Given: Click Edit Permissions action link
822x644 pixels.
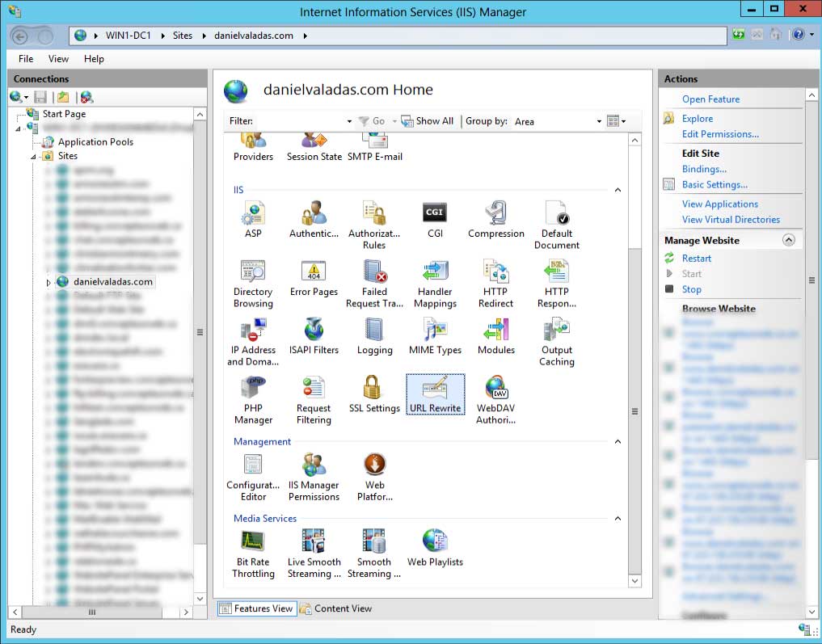Looking at the screenshot, I should click(720, 134).
